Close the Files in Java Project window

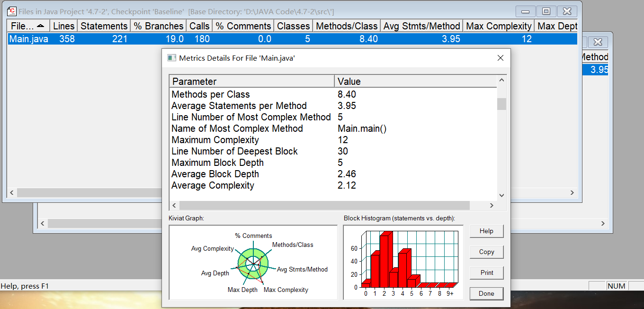coord(567,11)
